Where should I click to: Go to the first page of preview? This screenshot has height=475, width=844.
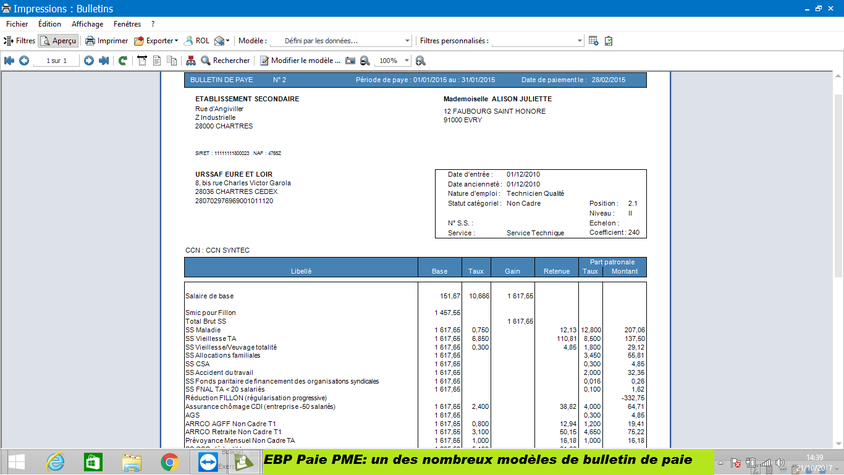(9, 61)
